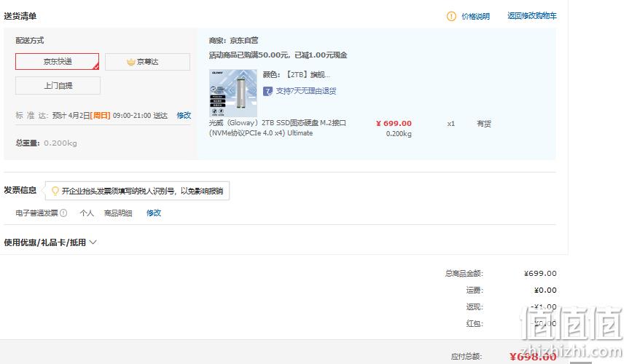Open product title 光威 Gloway 2TB SSD

pyautogui.click(x=278, y=127)
